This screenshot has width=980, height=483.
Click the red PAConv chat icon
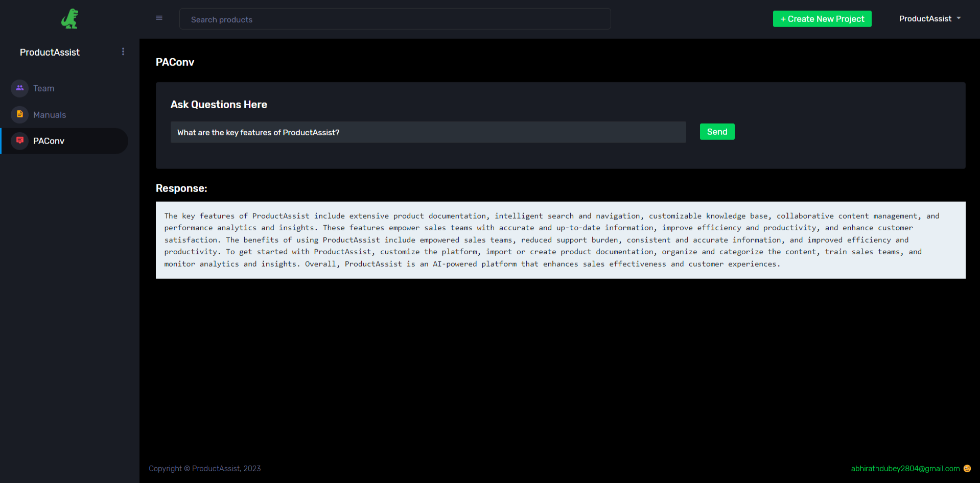[x=19, y=140]
